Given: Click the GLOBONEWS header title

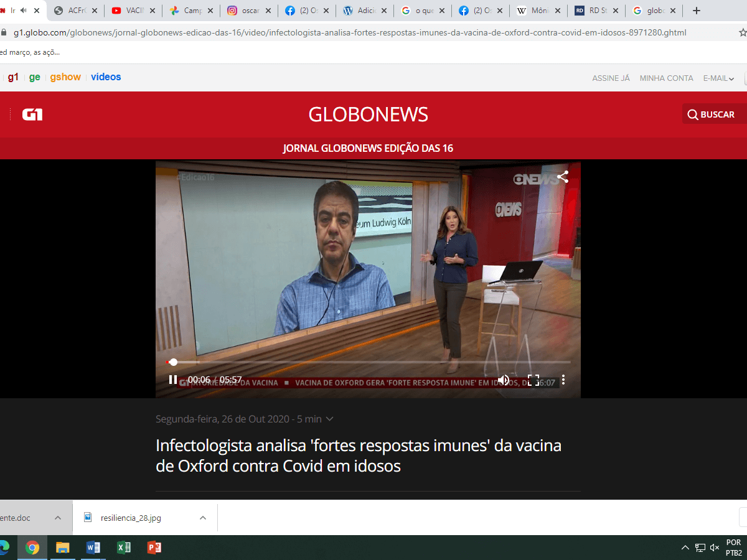Looking at the screenshot, I should (369, 114).
